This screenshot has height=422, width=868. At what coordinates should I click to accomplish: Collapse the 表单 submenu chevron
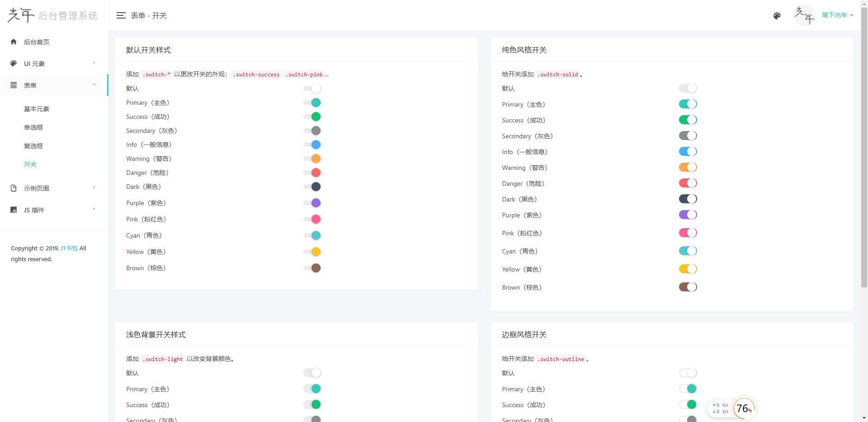click(x=94, y=84)
